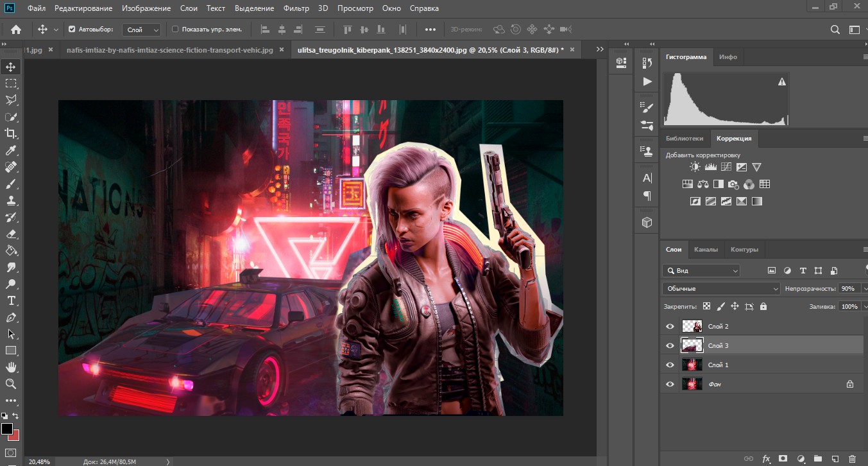
Task: Close the ulitsa_treugolnik_kiberpank document tab
Action: (x=571, y=49)
